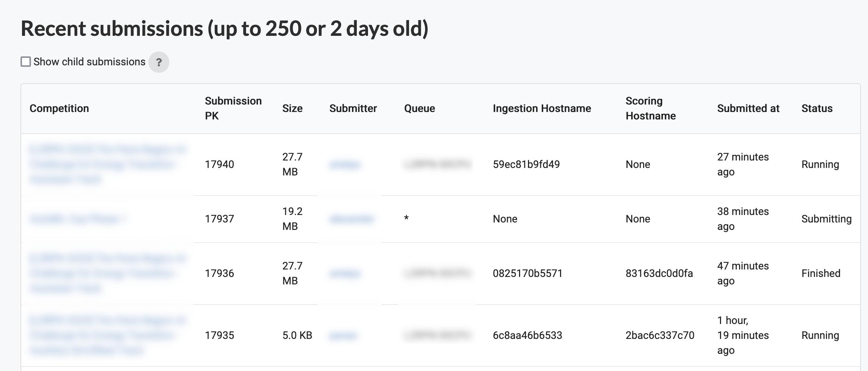Click the Ingestion Hostname column header
The height and width of the screenshot is (371, 868).
tap(542, 108)
